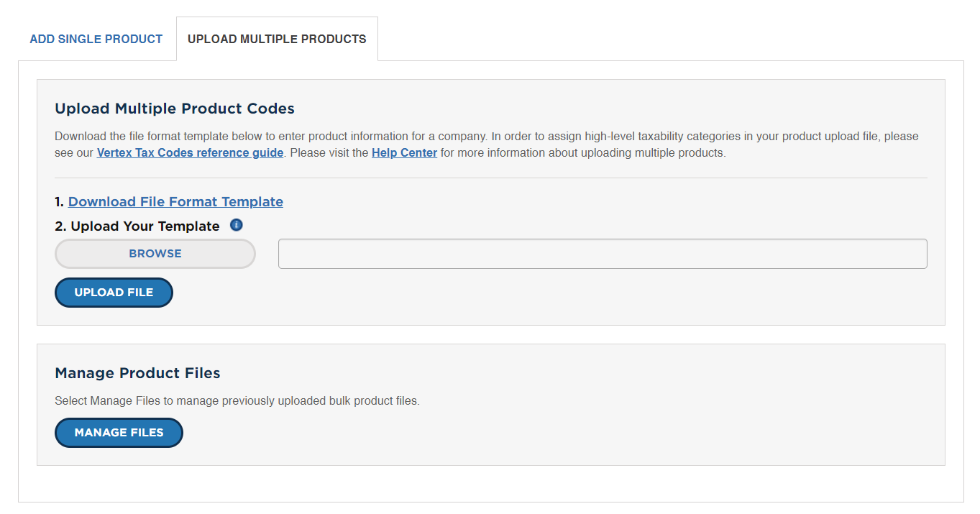Viewport: 980px width, 514px height.
Task: Click the Manage Product Files heading
Action: (137, 373)
